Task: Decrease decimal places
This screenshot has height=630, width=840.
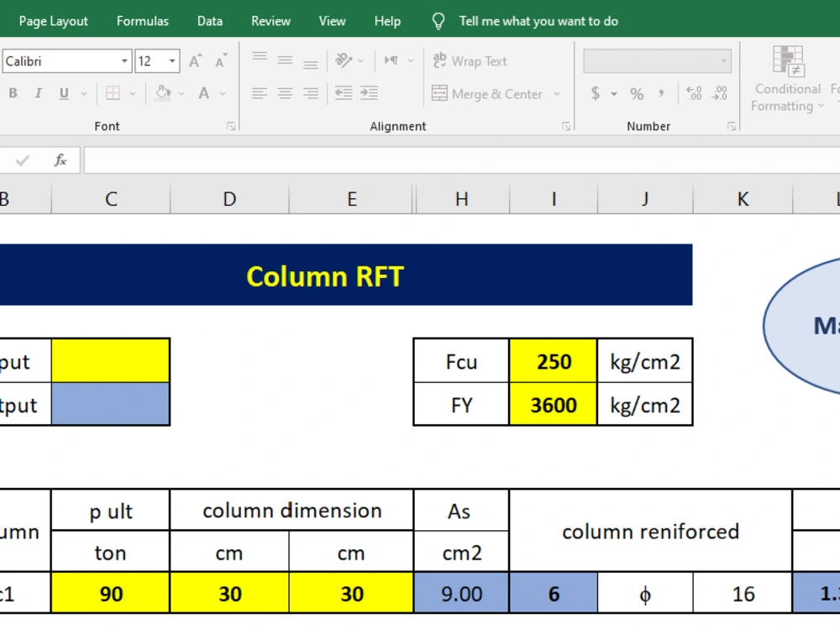Action: [x=720, y=93]
